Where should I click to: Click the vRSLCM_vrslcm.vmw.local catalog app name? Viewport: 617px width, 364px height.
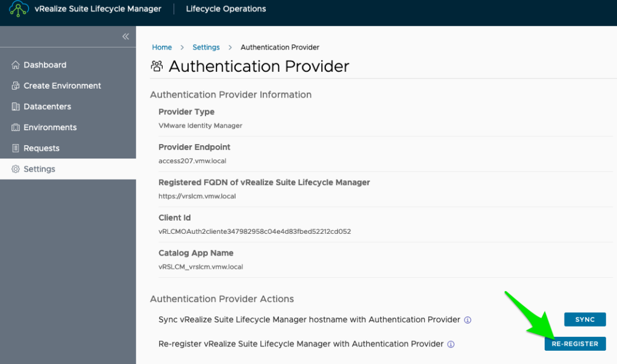(201, 267)
